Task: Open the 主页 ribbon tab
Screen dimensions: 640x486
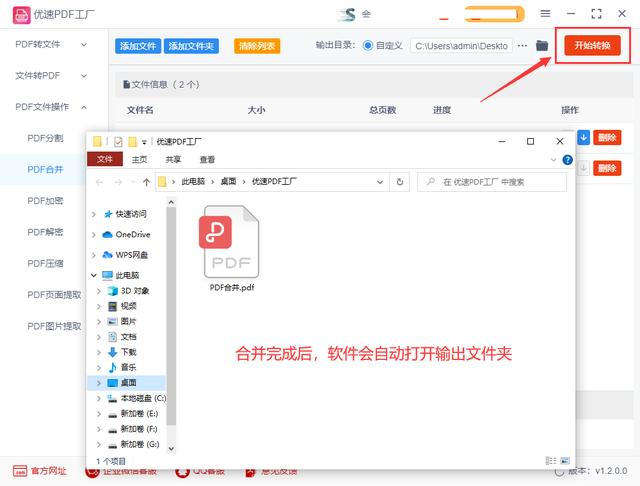Action: point(140,160)
